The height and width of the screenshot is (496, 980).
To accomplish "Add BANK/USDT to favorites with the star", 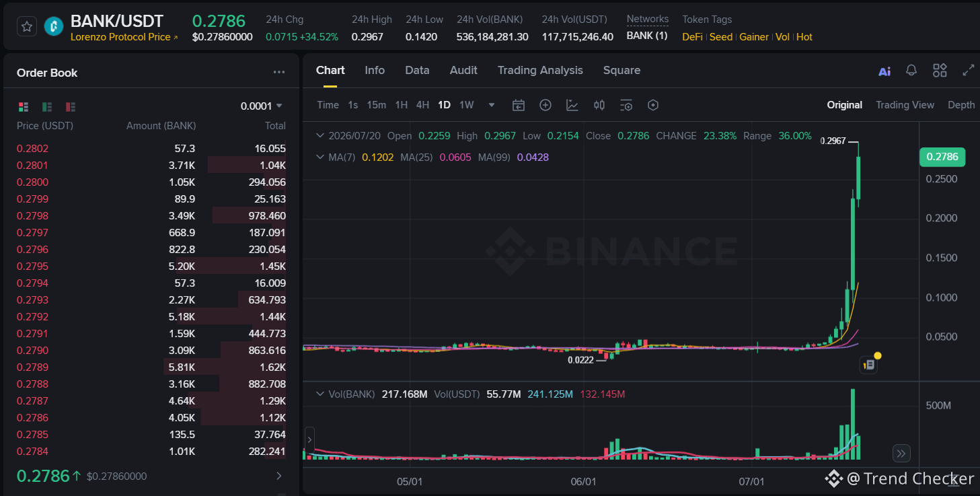I will coord(27,26).
